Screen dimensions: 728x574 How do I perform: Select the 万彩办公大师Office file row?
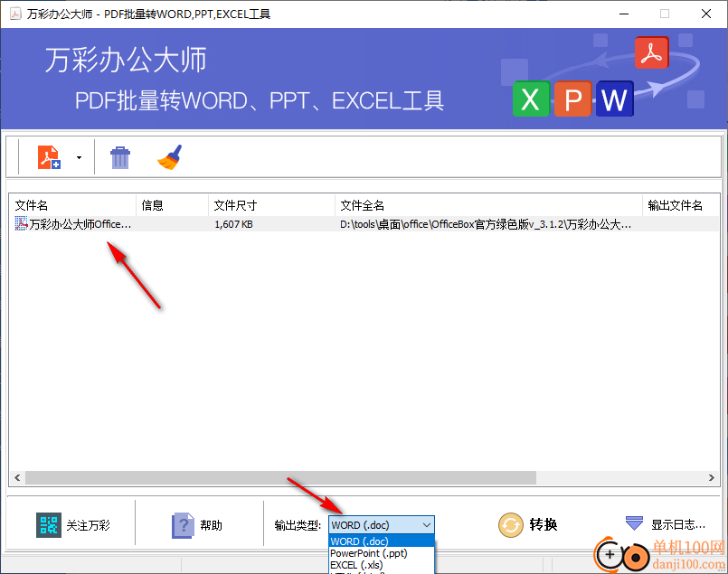(364, 224)
